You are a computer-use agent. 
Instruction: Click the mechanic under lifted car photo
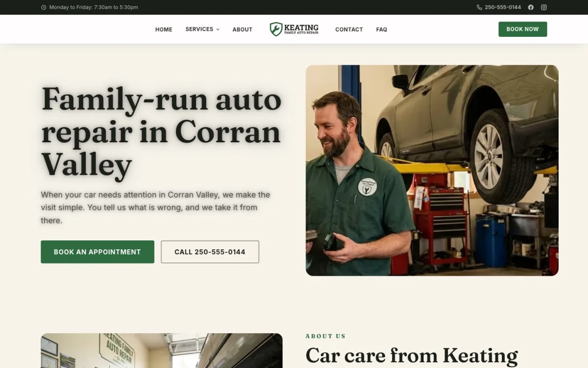point(432,170)
